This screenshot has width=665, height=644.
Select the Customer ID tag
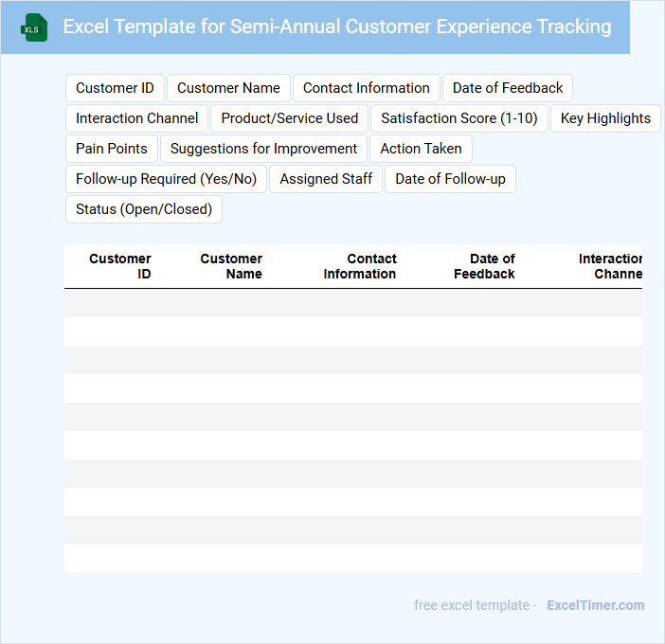[115, 88]
